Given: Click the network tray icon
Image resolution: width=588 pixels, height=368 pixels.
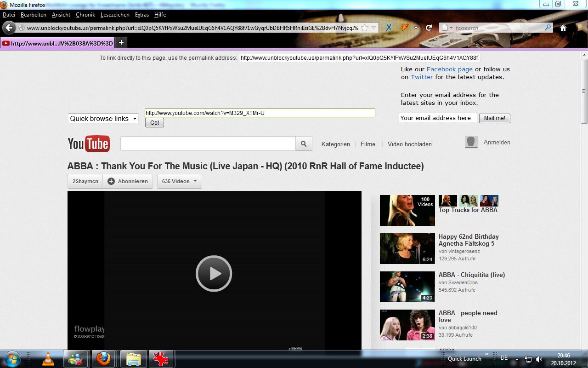Looking at the screenshot, I should click(528, 359).
